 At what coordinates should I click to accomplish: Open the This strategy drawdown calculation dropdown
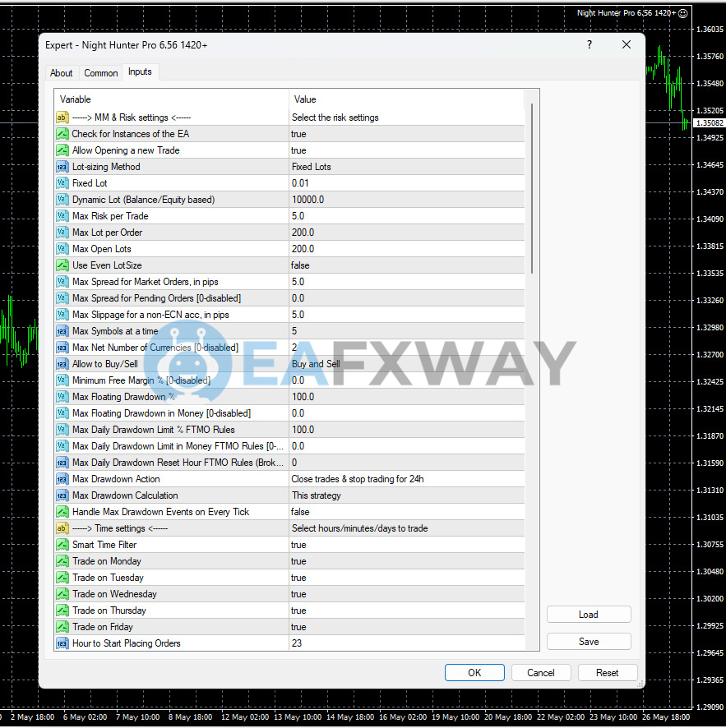click(406, 495)
